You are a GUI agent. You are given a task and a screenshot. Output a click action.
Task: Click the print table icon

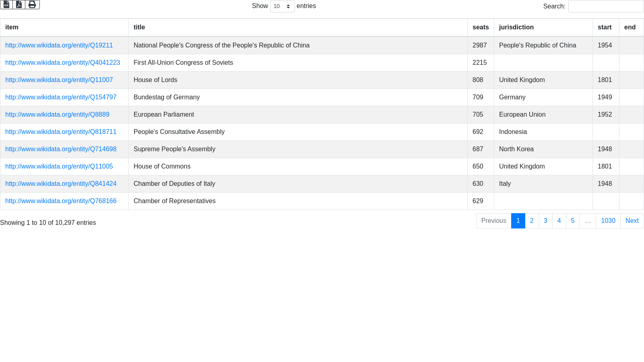(32, 5)
